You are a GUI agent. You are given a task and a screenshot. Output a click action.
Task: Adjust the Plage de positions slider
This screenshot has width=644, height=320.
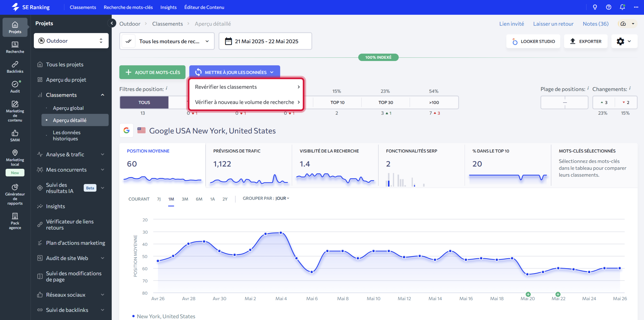coord(564,102)
